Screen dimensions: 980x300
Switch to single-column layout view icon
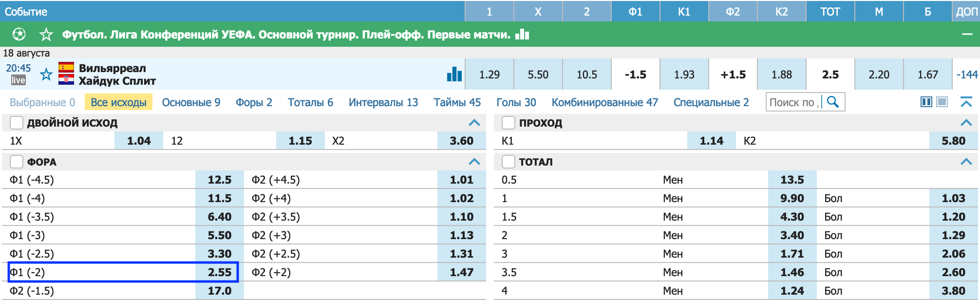point(942,102)
